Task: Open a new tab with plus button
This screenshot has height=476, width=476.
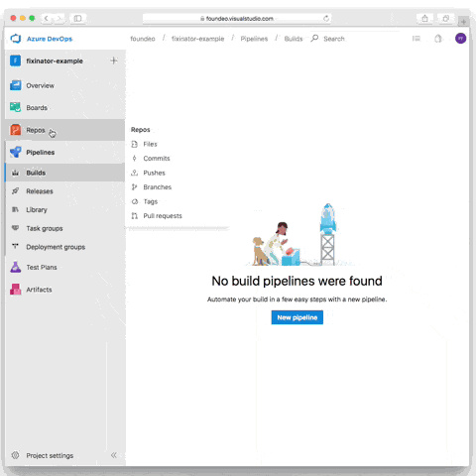Action: point(463,22)
